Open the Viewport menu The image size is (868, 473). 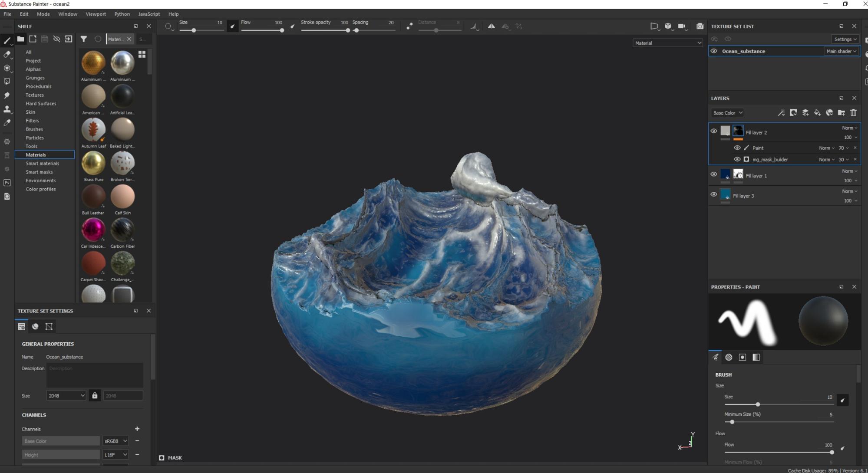pos(96,14)
